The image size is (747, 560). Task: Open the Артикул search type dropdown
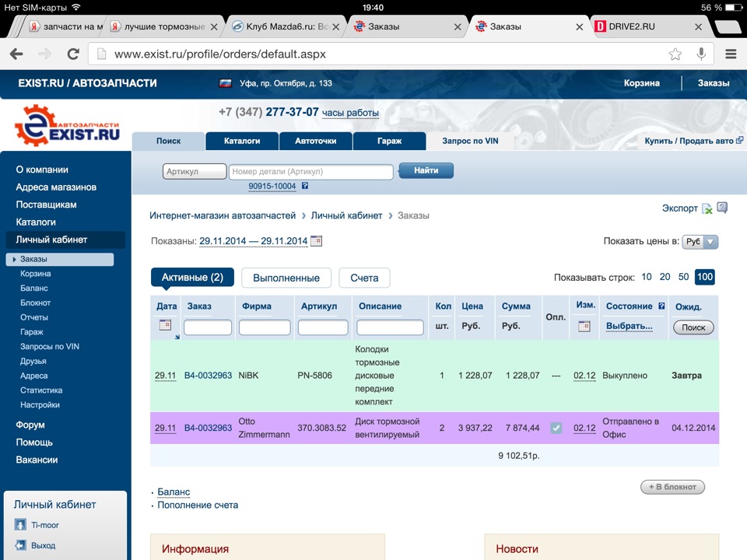click(195, 171)
